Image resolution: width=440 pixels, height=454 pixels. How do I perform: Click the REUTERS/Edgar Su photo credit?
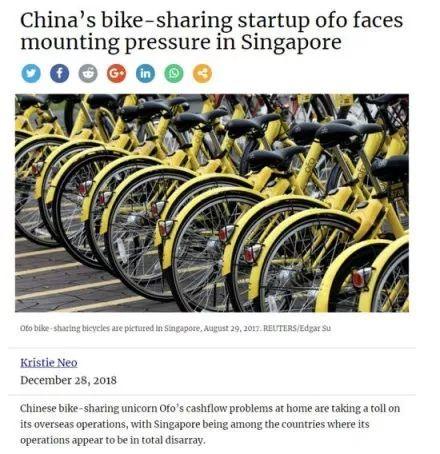tap(297, 328)
